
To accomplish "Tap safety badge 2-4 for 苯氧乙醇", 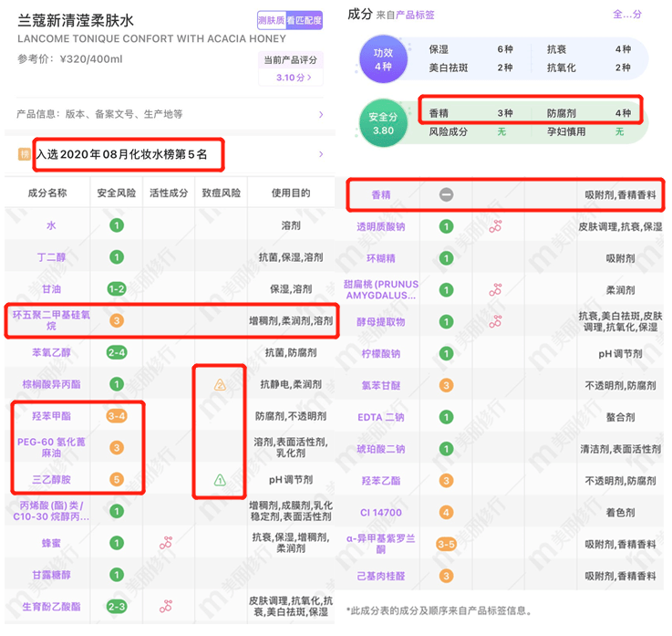I will pyautogui.click(x=117, y=352).
